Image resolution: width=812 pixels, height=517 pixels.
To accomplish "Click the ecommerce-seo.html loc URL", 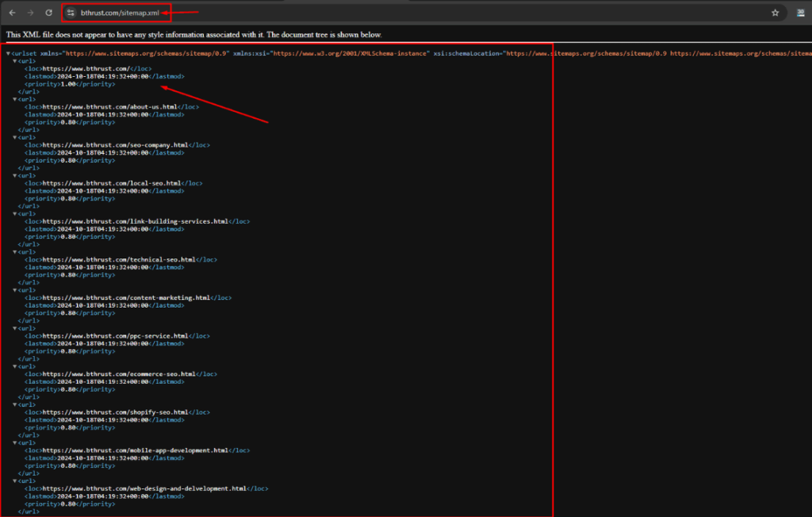I will click(x=119, y=374).
